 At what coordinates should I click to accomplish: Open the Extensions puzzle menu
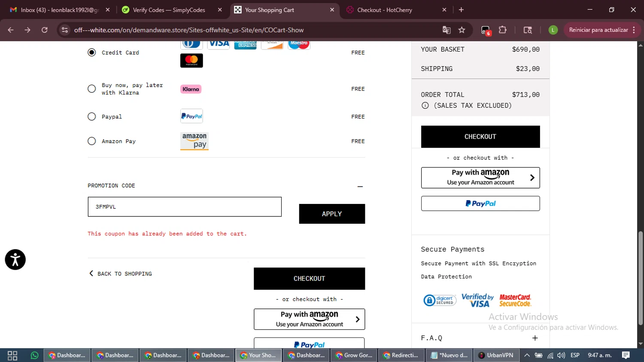[503, 30]
